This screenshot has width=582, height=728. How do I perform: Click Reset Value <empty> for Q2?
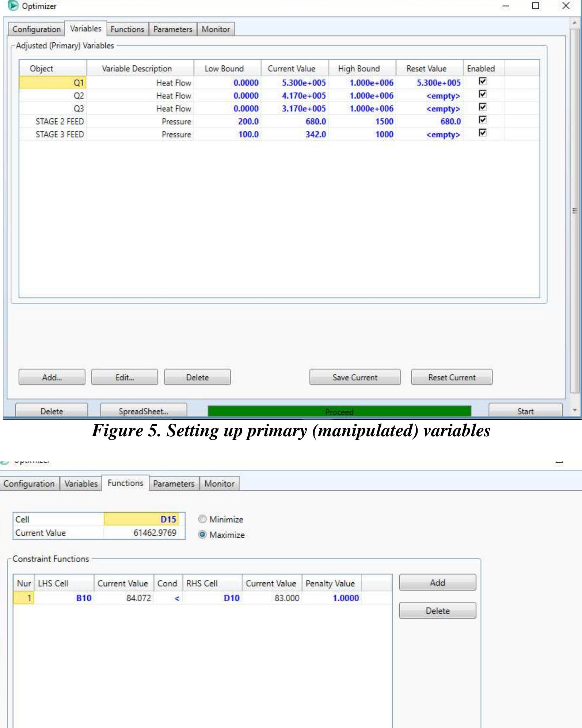[x=430, y=96]
